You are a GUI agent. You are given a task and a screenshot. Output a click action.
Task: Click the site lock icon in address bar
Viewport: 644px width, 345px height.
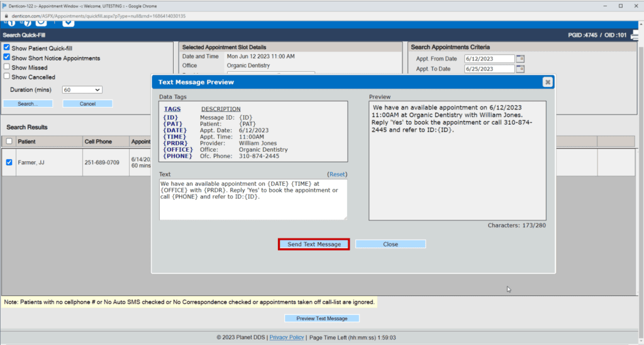coord(5,16)
